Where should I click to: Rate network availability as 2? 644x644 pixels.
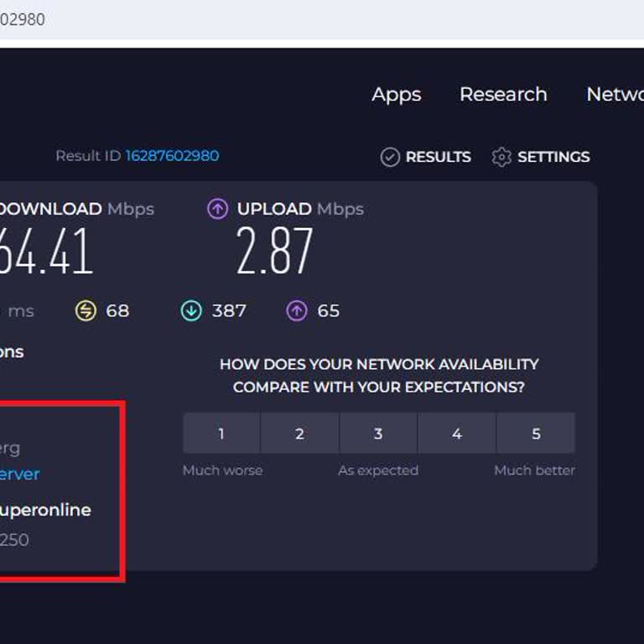pos(300,434)
